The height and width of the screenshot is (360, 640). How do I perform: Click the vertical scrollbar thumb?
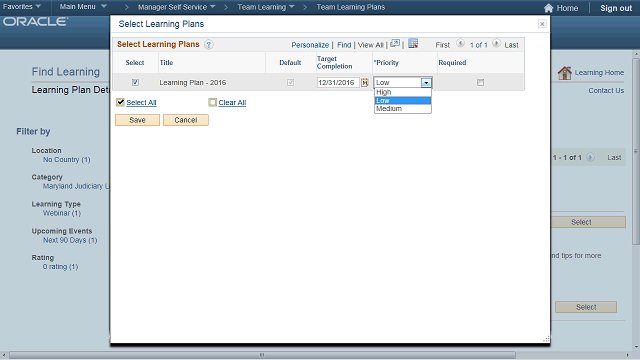636,151
